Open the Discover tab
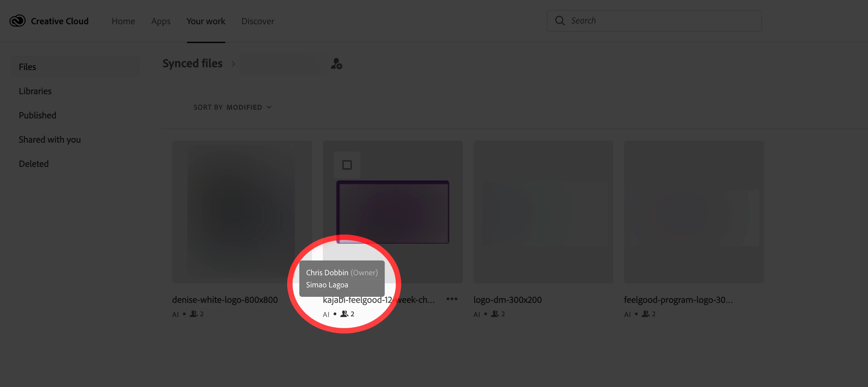The width and height of the screenshot is (868, 387). 257,21
